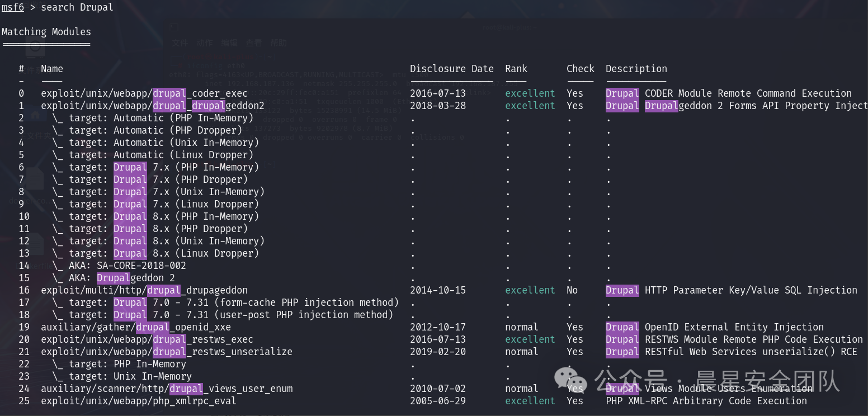
Task: Click disclosure date 2016-07-13 of drupal_coder_exec
Action: (x=438, y=93)
